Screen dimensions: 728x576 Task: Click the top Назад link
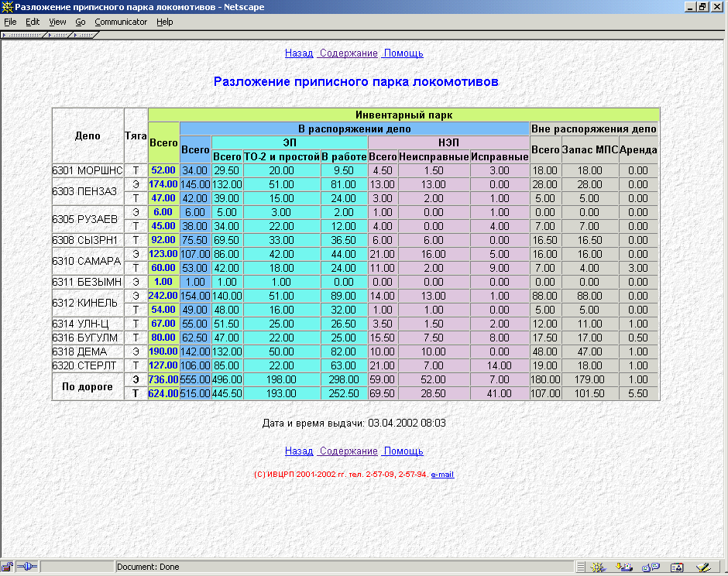(299, 53)
